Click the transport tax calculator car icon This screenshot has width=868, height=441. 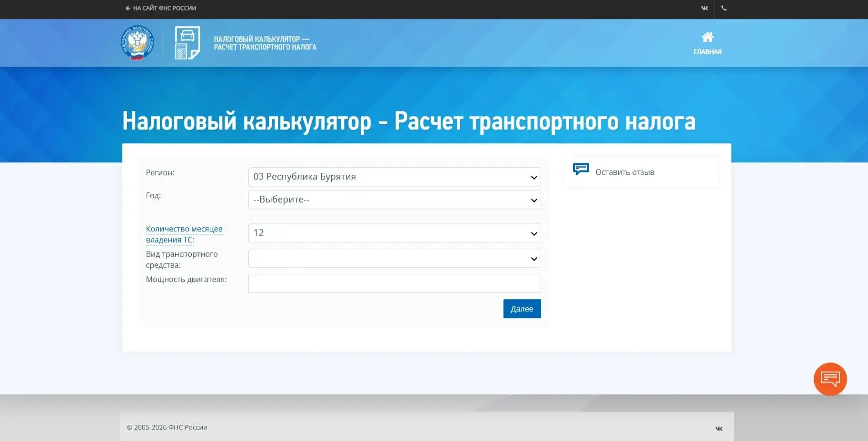tap(187, 43)
